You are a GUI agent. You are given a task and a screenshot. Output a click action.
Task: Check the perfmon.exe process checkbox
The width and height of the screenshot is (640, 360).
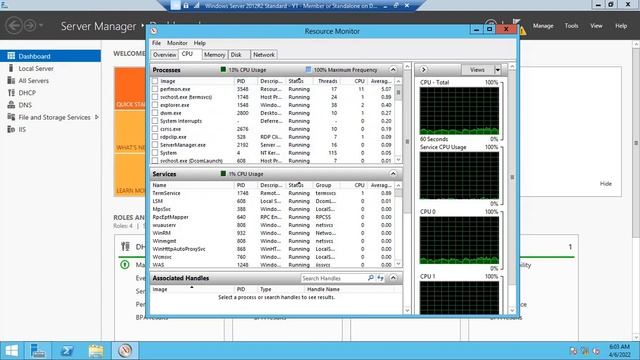(x=155, y=89)
